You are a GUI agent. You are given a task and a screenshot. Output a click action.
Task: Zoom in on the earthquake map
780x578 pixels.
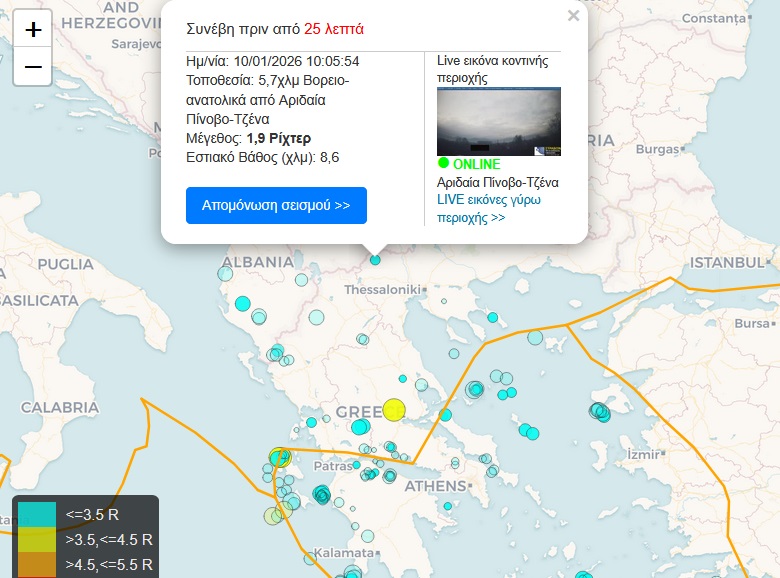[x=33, y=30]
